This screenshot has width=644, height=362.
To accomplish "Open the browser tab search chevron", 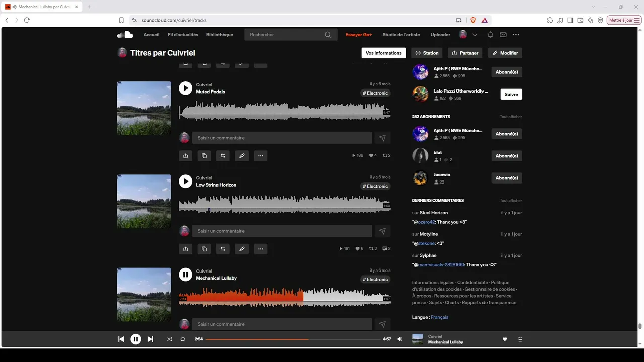I will [x=594, y=7].
